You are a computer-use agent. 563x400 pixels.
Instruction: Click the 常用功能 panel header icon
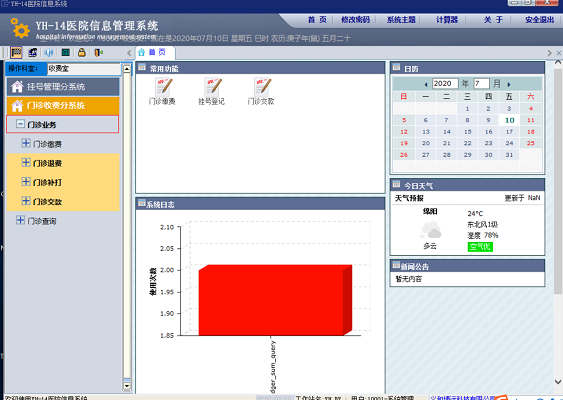(x=142, y=68)
